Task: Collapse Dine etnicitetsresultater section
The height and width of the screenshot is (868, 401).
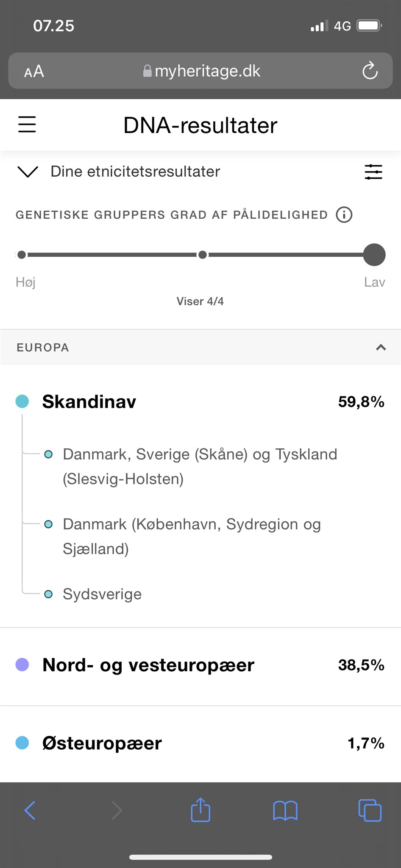Action: 28,172
